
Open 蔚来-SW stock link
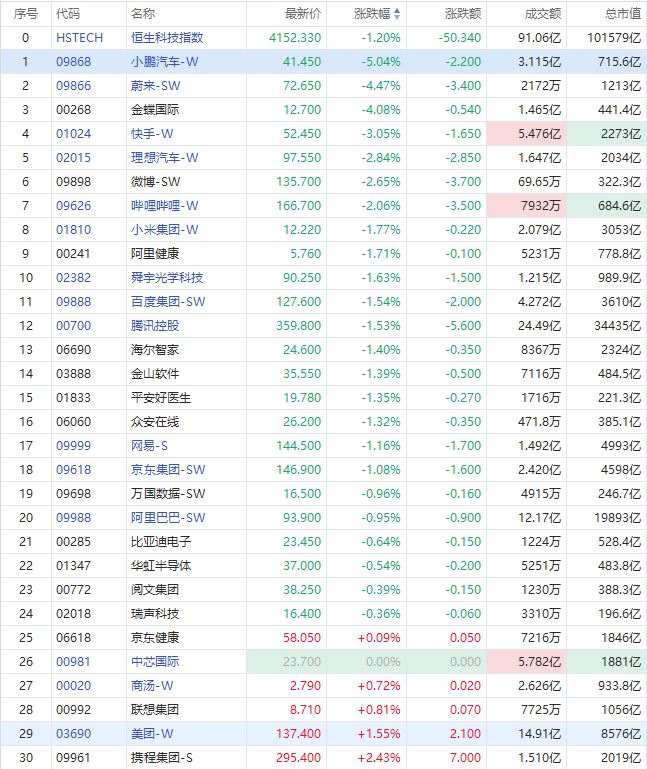(x=155, y=86)
